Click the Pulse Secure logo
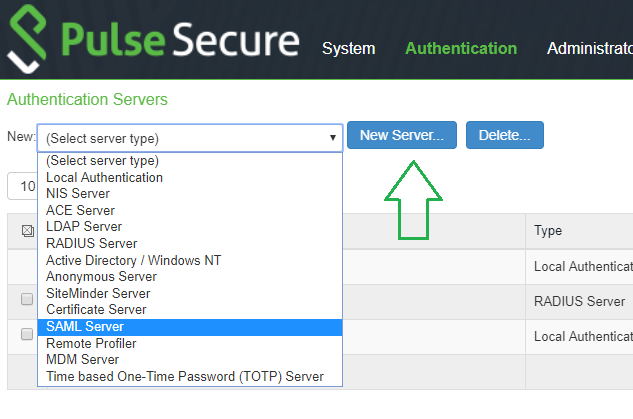The image size is (633, 419). coord(152,40)
